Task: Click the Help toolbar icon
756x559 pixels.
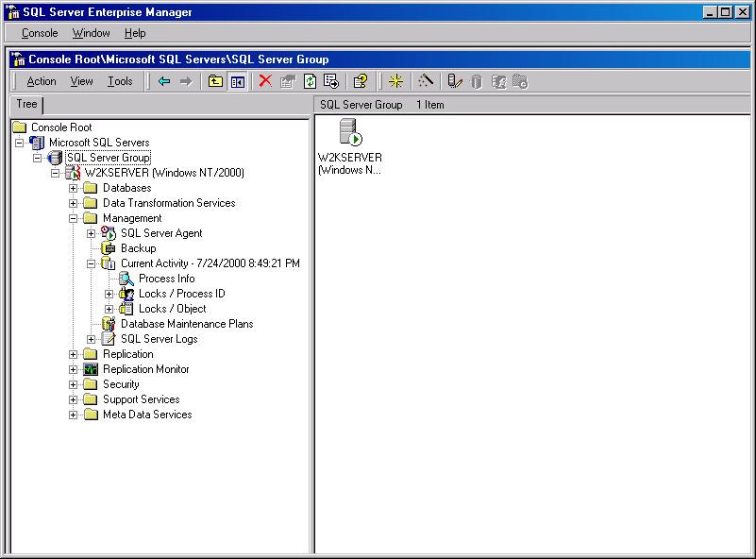Action: (360, 81)
